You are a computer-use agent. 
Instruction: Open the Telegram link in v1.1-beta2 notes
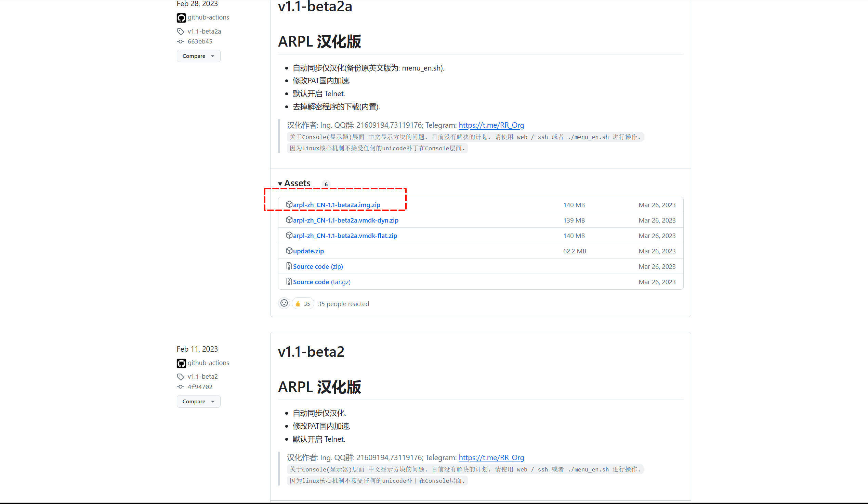[491, 457]
